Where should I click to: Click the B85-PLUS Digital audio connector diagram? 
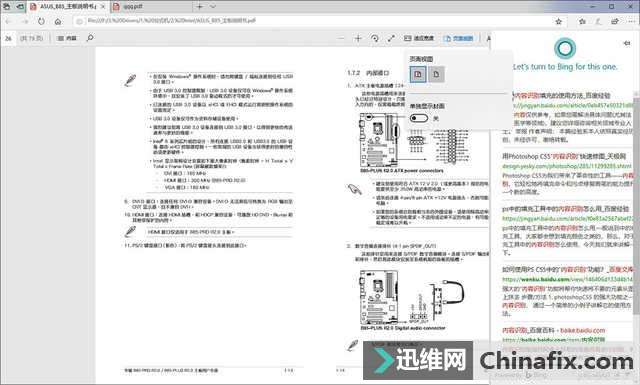click(411, 297)
